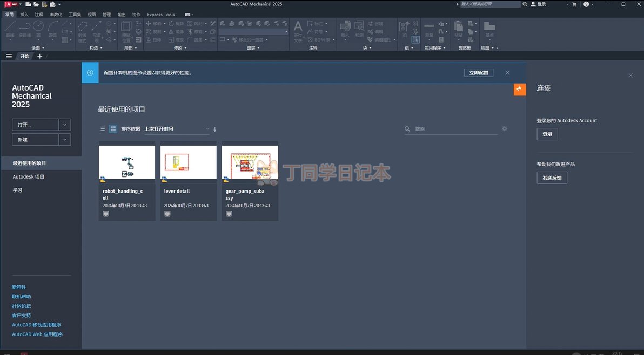Screen dimensions: 644x355
Task: Open the help question mark icon
Action: click(x=586, y=4)
